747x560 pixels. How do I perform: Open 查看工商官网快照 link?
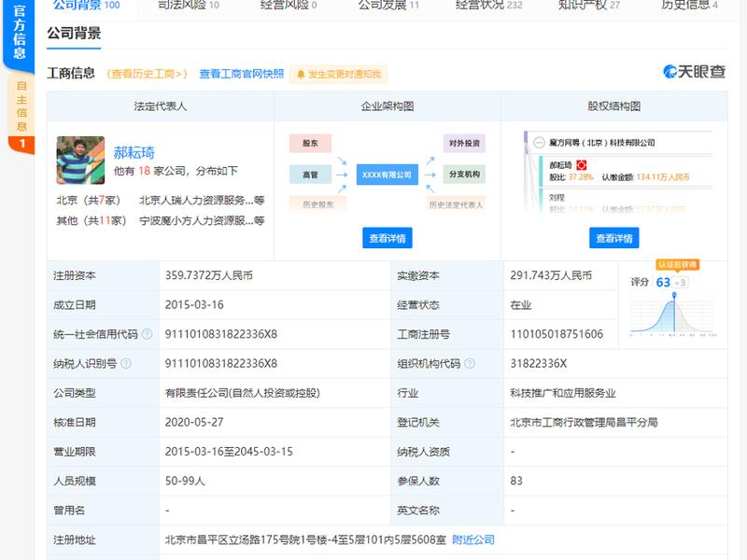click(242, 74)
